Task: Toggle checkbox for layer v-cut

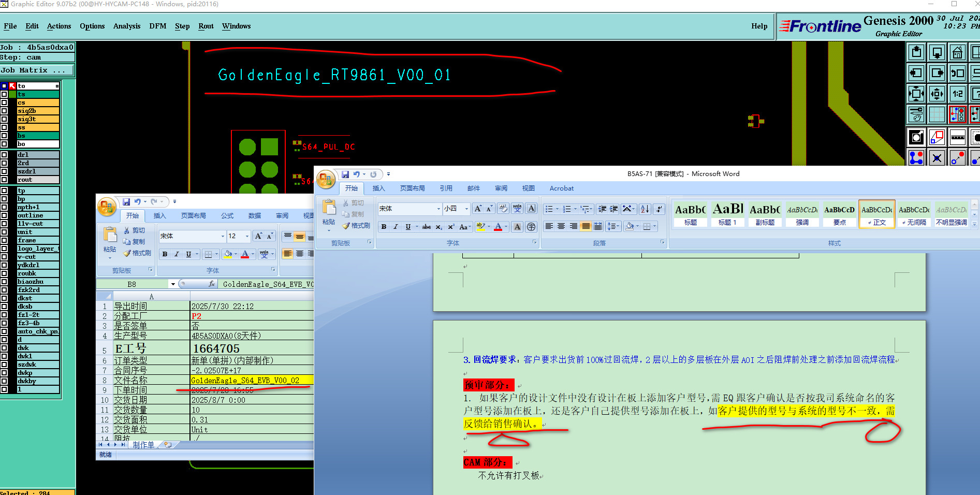Action: point(4,257)
